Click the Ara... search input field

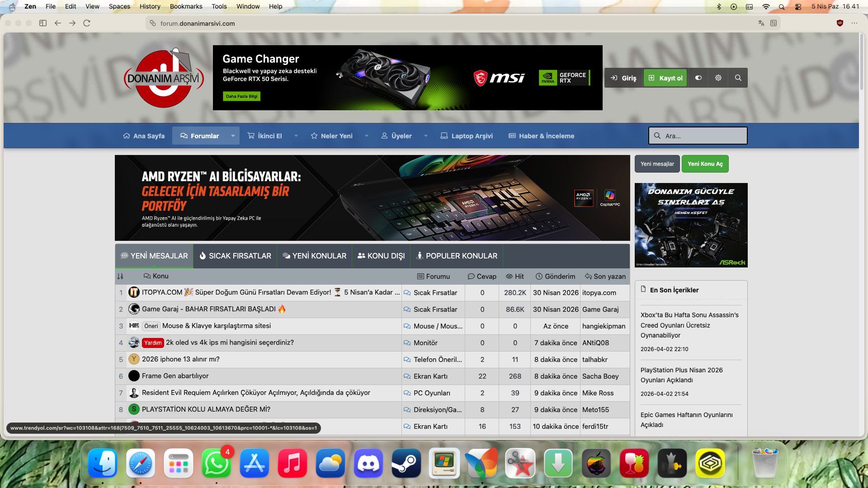point(698,136)
